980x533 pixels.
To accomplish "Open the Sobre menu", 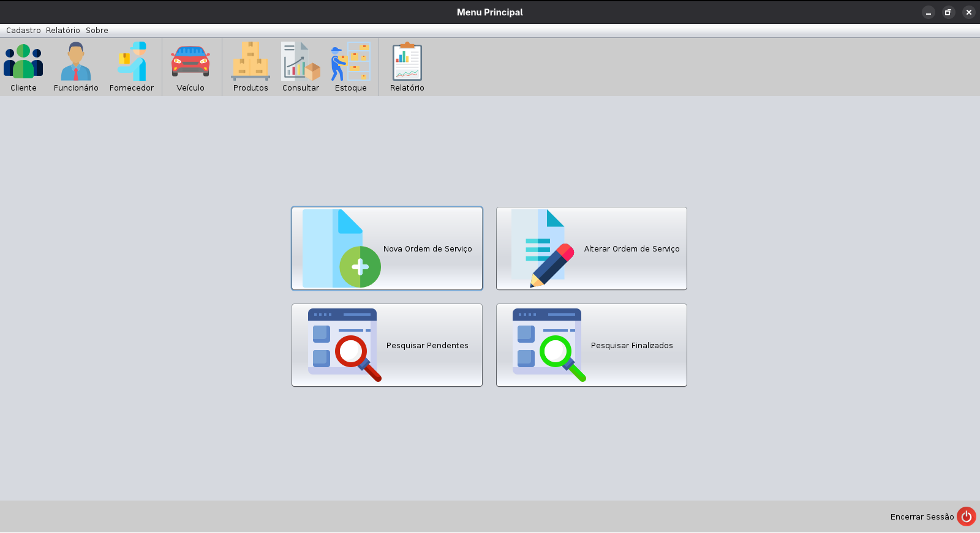I will (97, 31).
